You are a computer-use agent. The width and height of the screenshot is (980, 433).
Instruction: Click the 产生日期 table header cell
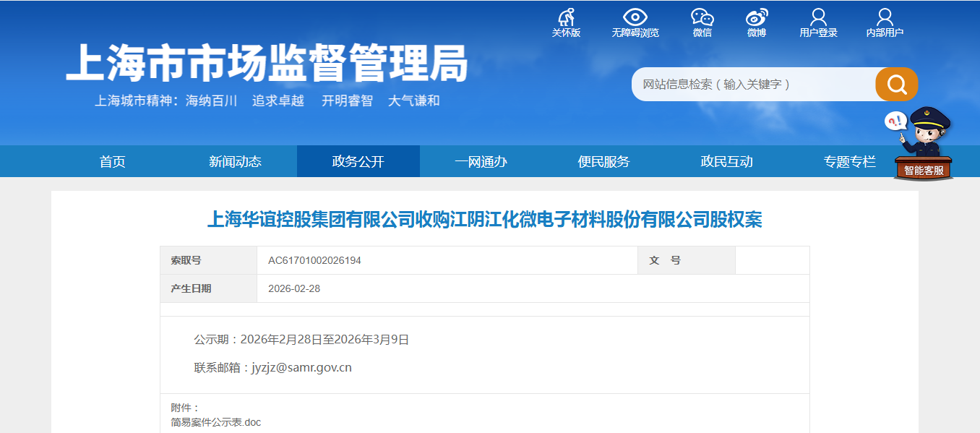[209, 288]
